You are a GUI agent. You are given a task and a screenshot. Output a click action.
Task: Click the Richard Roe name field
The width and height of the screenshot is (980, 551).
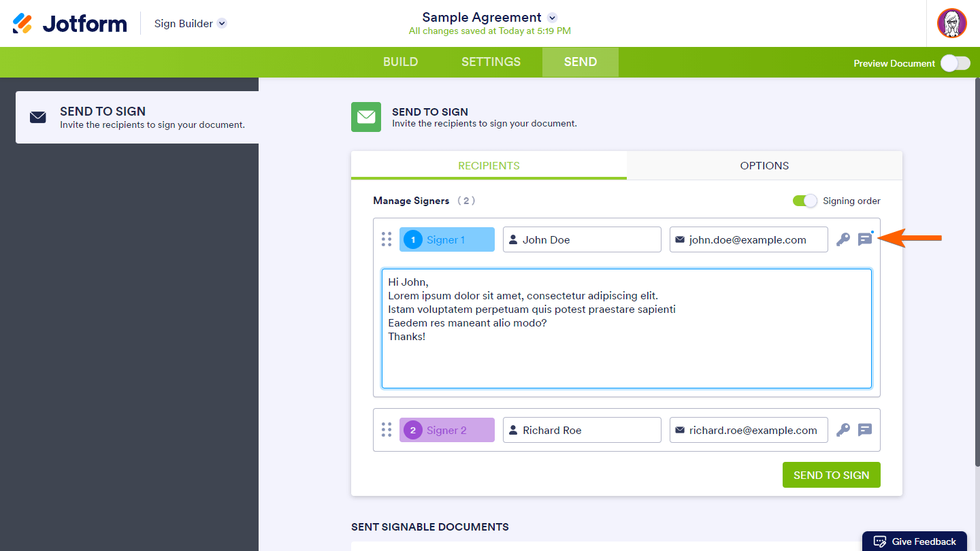[x=582, y=430]
